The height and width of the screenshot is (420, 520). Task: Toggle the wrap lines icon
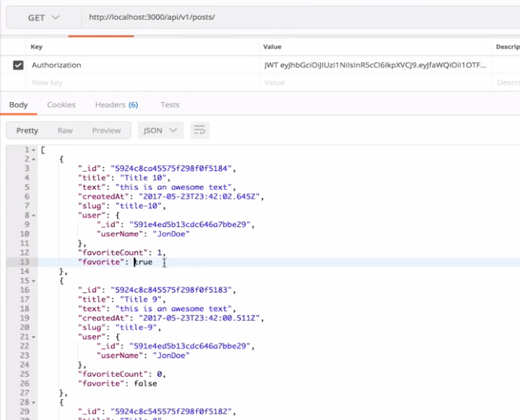[200, 131]
